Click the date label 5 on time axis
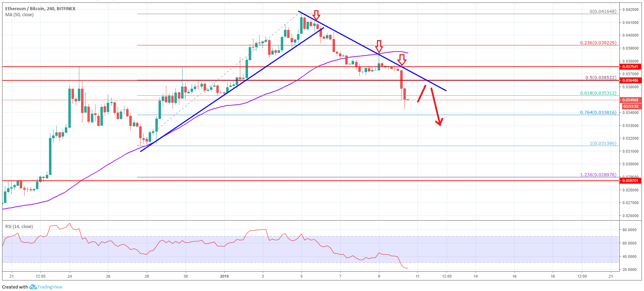Screen dimensions: 644x291 click(302, 276)
